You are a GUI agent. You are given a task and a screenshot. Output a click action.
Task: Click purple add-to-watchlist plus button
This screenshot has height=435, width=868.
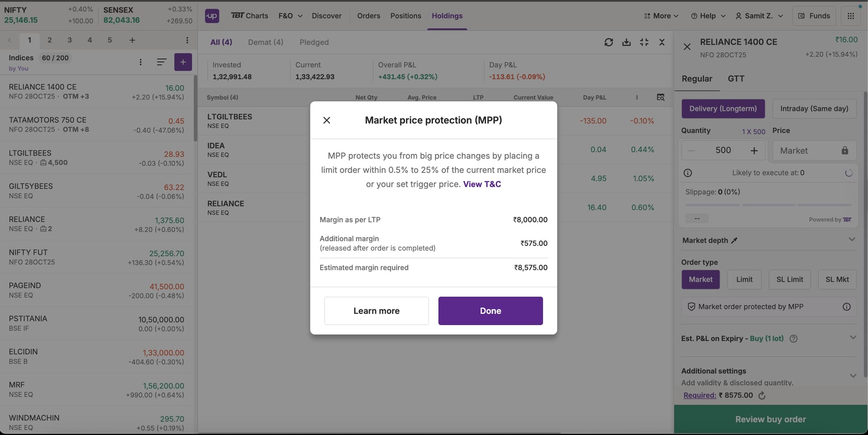pyautogui.click(x=183, y=62)
